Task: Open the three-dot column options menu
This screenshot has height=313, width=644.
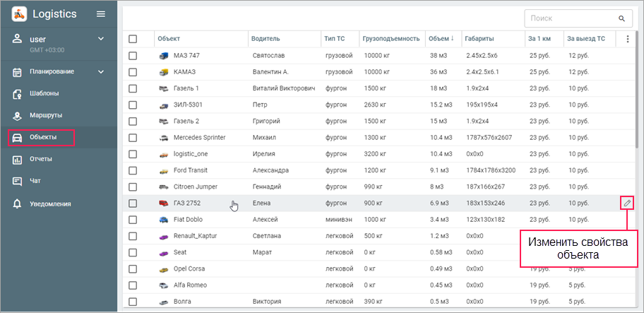Action: (627, 39)
